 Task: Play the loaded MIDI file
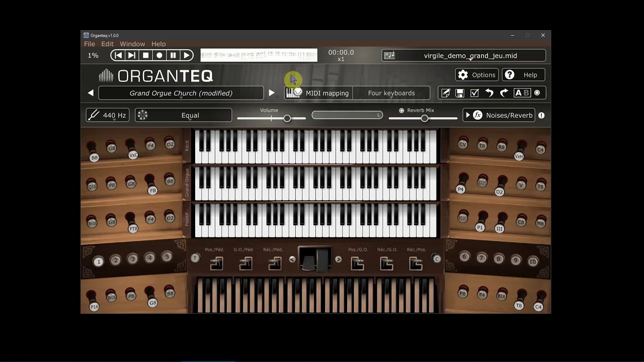coord(187,55)
